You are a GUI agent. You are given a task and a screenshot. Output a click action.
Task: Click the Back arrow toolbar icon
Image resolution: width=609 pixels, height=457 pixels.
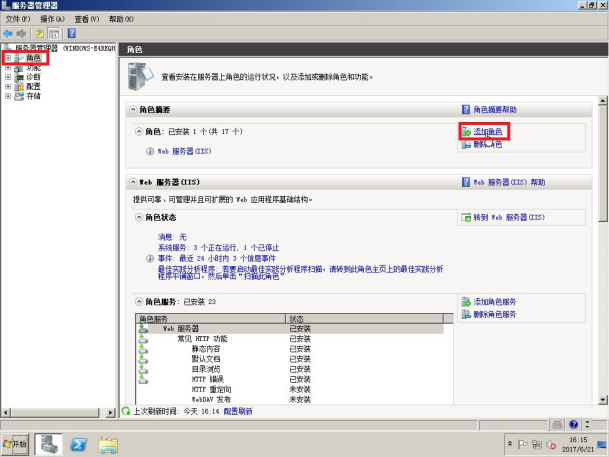(x=8, y=33)
